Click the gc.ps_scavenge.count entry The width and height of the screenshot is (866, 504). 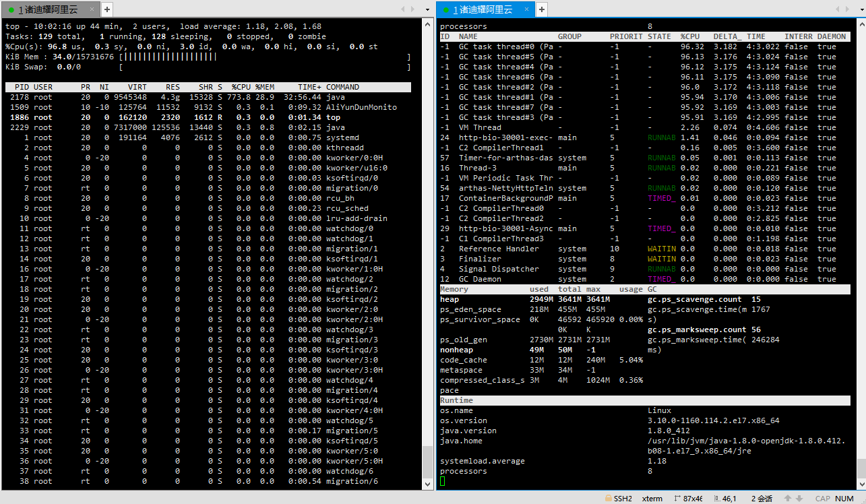704,299
